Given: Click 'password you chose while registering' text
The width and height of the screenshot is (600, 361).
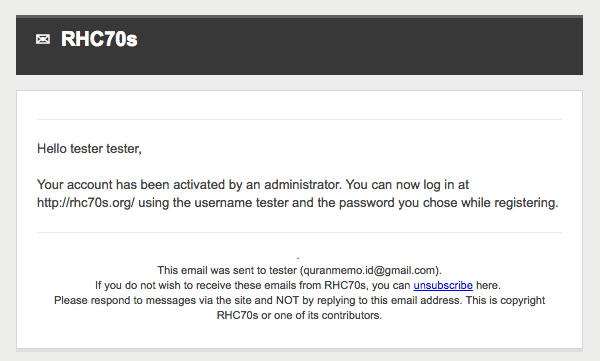Looking at the screenshot, I should point(448,203).
